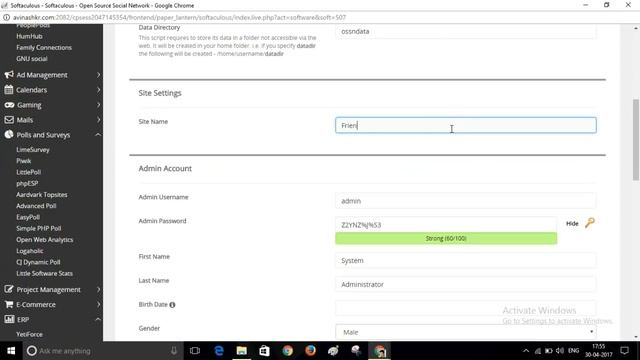
Task: Show hidden system tray icons
Action: 526,351
